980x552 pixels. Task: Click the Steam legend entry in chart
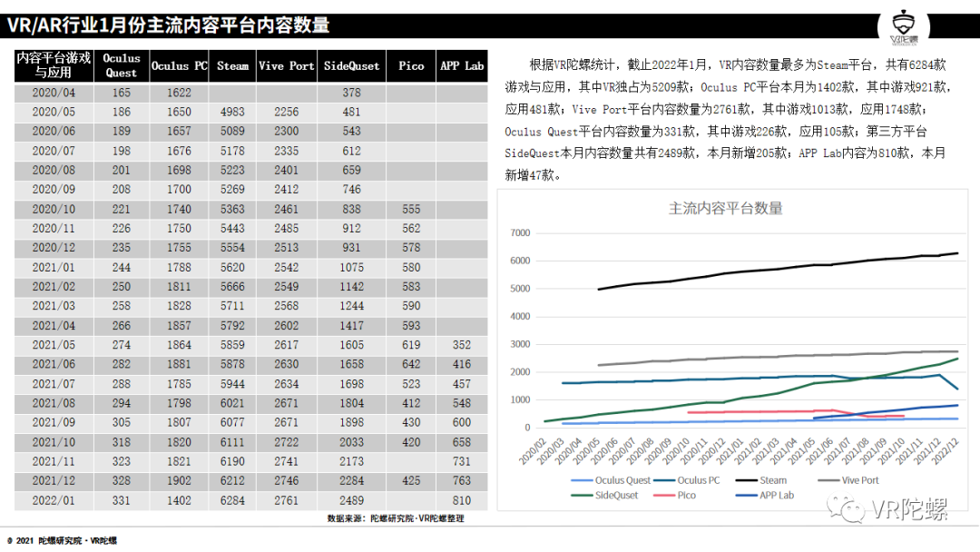click(x=761, y=480)
